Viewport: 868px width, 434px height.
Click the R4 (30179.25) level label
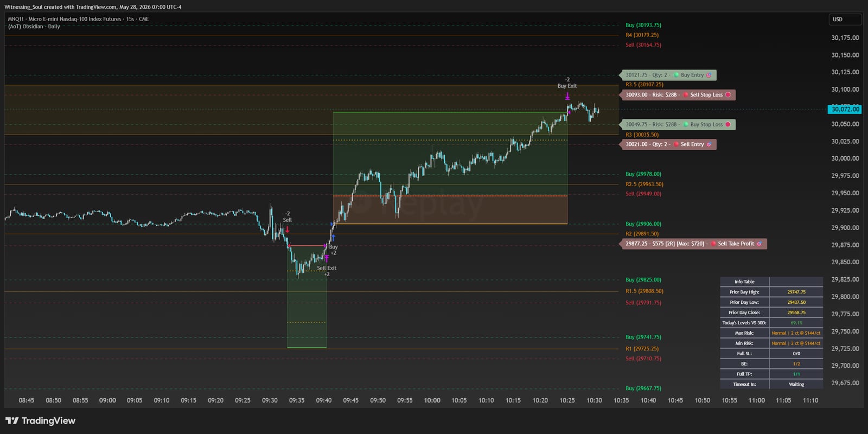coord(642,35)
